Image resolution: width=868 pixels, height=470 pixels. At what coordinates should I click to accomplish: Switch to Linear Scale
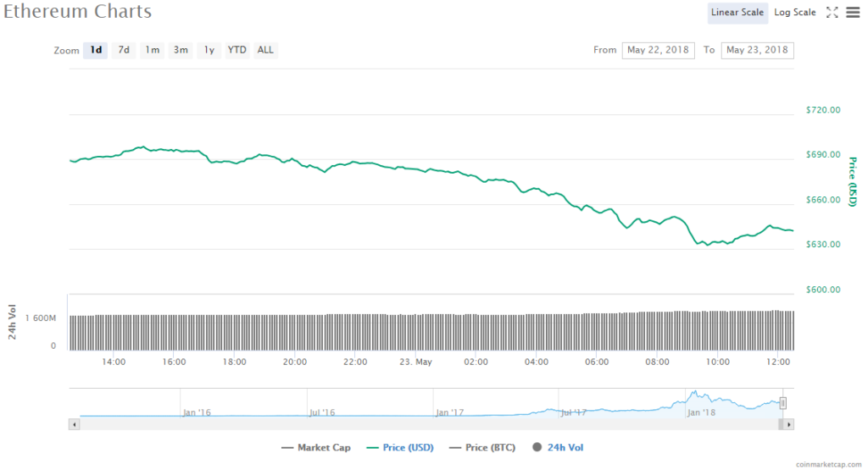point(738,12)
